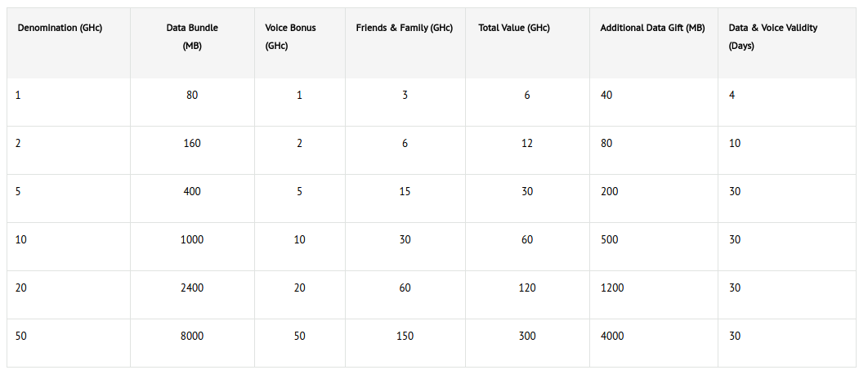Click the Data & Voice Validity header
This screenshot has width=868, height=379.
click(x=772, y=37)
